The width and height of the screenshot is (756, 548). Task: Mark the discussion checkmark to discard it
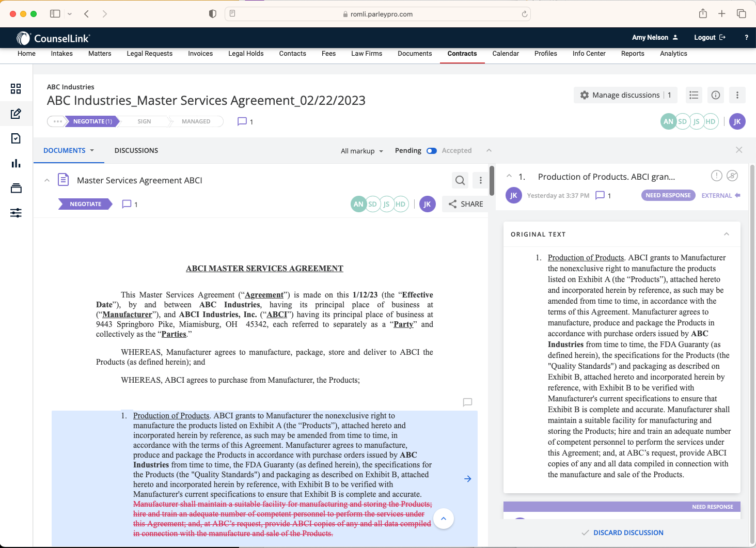586,533
